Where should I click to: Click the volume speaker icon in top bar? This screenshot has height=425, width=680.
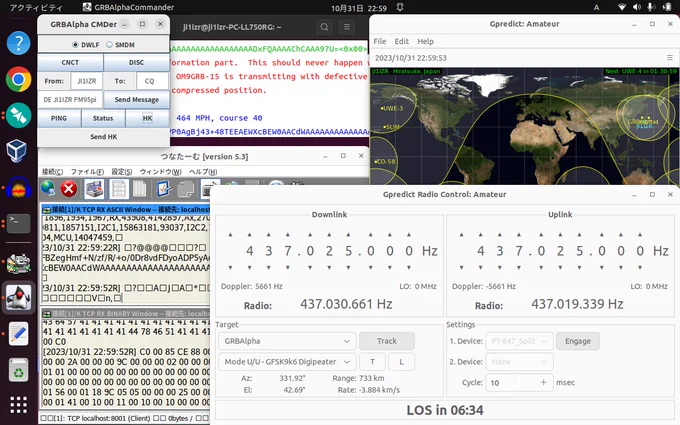click(637, 7)
